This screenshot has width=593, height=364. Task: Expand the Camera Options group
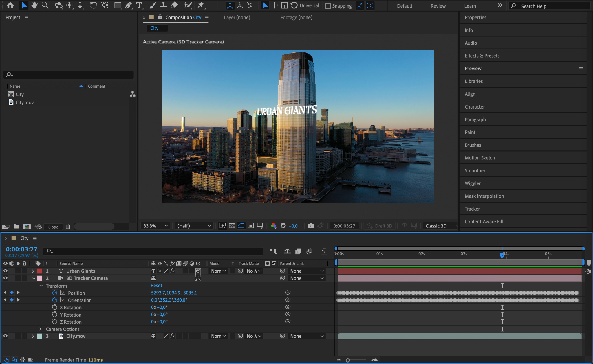(40, 329)
